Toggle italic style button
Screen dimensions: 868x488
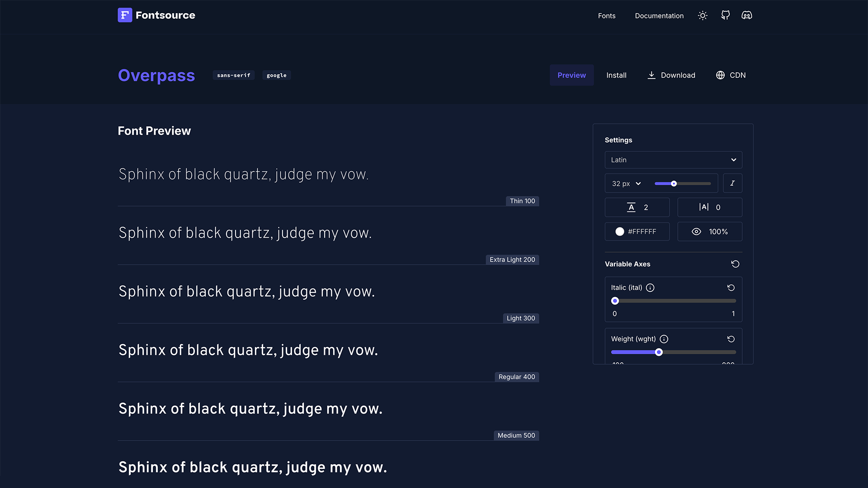[x=732, y=183]
